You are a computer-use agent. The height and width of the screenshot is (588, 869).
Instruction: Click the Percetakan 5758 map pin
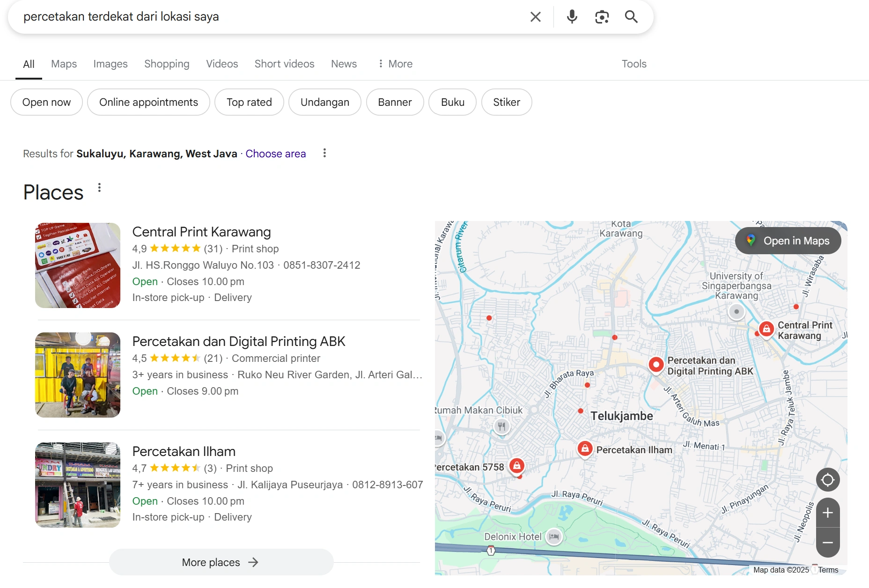pos(516,466)
